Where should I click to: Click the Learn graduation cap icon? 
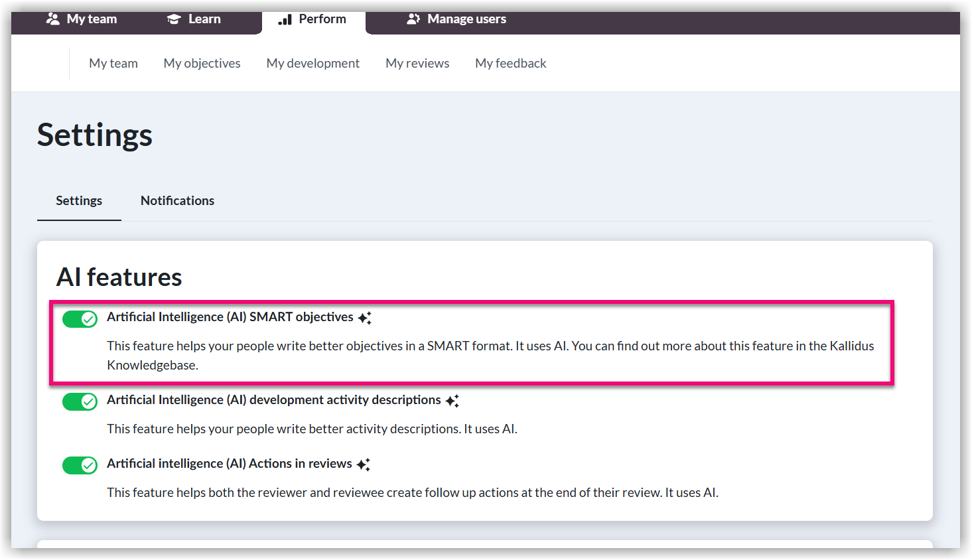(x=174, y=19)
